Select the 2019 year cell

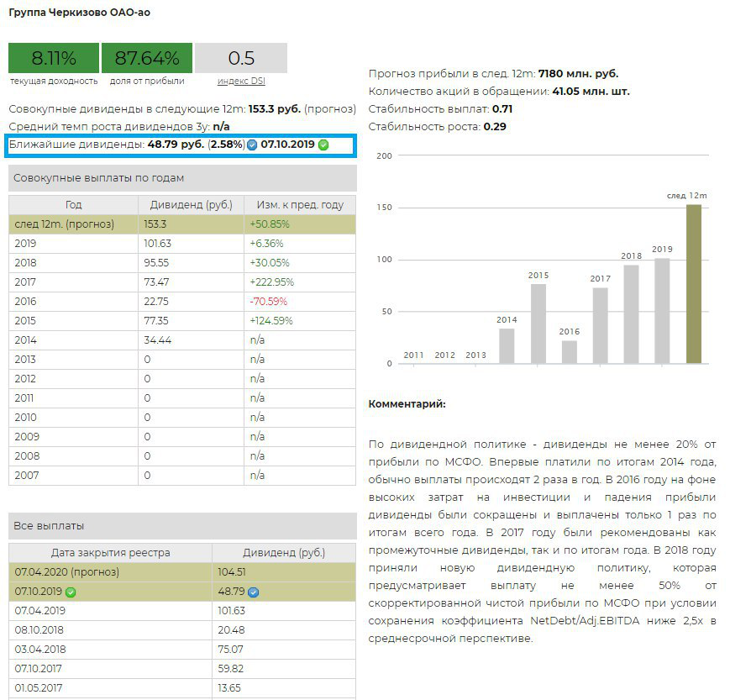tap(73, 244)
